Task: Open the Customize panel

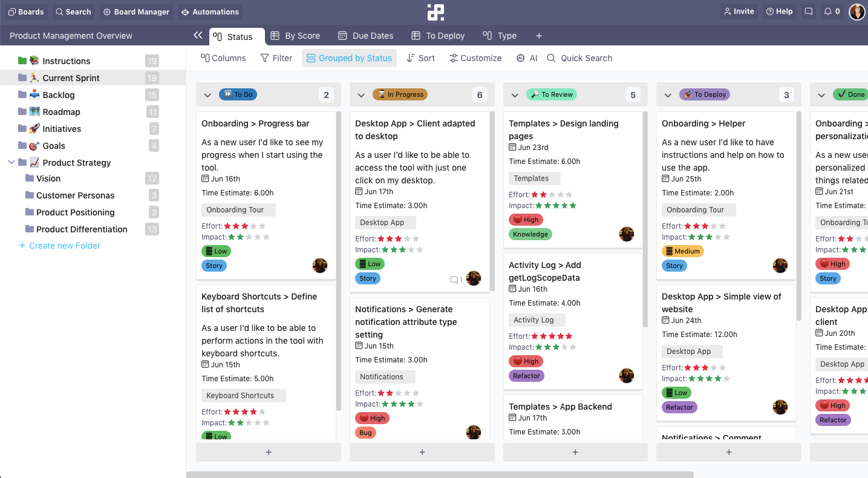Action: pos(475,58)
